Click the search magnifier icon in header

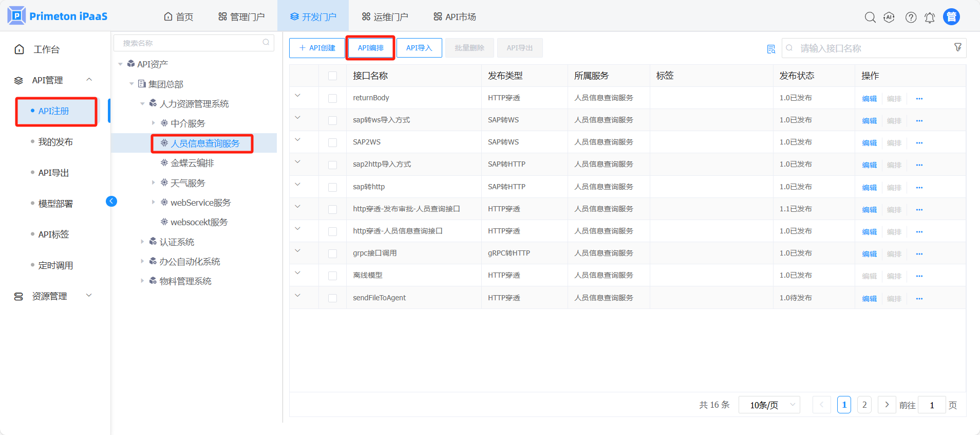(870, 17)
